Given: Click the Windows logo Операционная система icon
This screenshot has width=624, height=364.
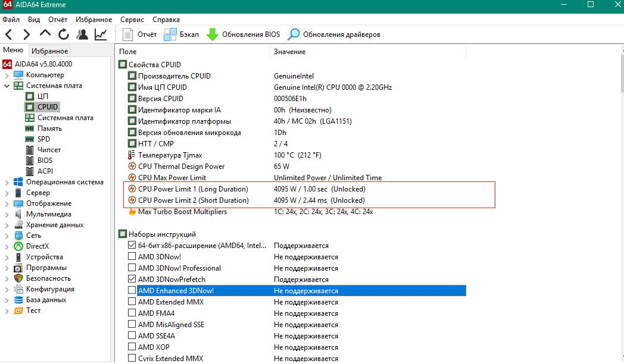Looking at the screenshot, I should [x=18, y=182].
